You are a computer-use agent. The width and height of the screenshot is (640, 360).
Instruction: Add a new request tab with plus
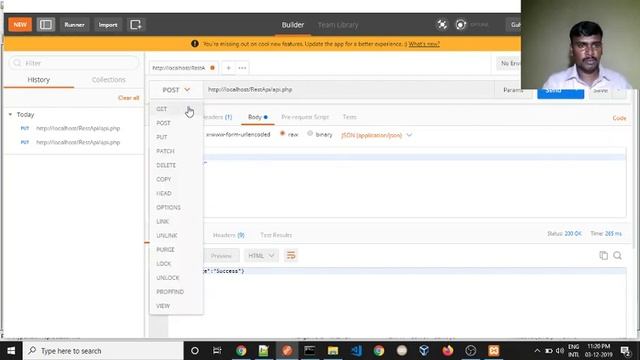229,68
